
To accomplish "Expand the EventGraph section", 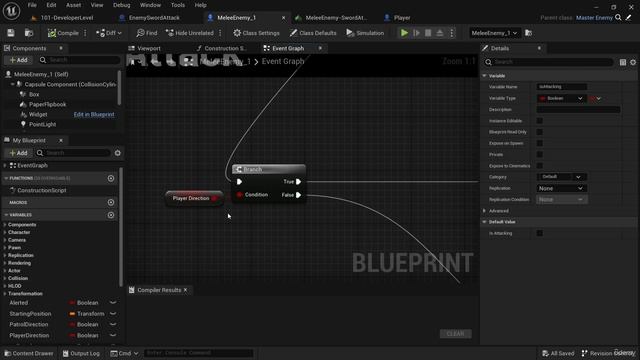I will [4, 166].
